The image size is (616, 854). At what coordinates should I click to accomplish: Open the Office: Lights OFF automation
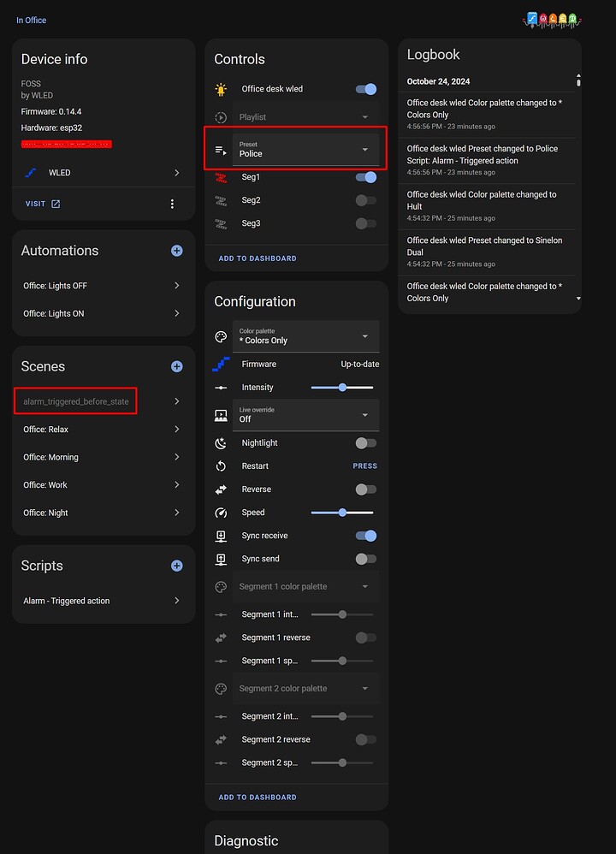pyautogui.click(x=102, y=286)
